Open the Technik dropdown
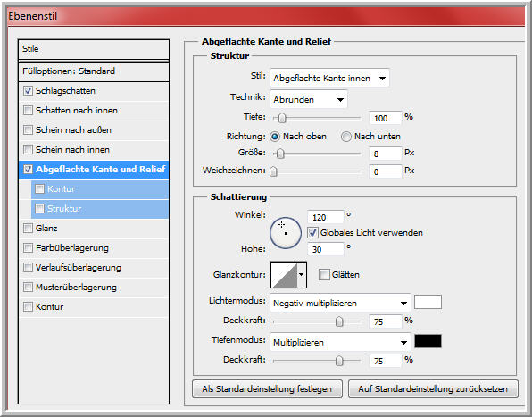The height and width of the screenshot is (417, 532). (x=309, y=100)
